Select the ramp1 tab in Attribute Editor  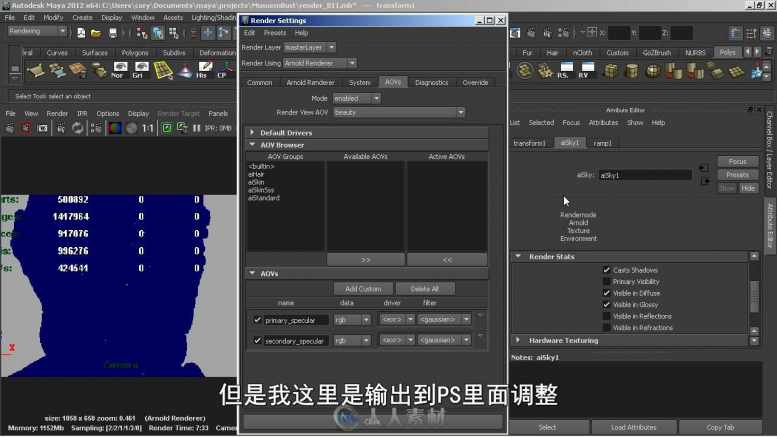tap(602, 143)
